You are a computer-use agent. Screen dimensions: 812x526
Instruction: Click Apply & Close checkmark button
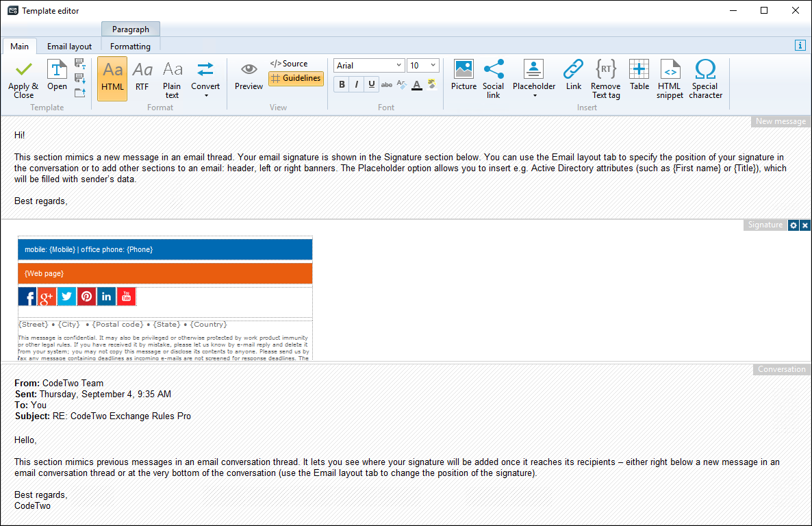click(23, 79)
